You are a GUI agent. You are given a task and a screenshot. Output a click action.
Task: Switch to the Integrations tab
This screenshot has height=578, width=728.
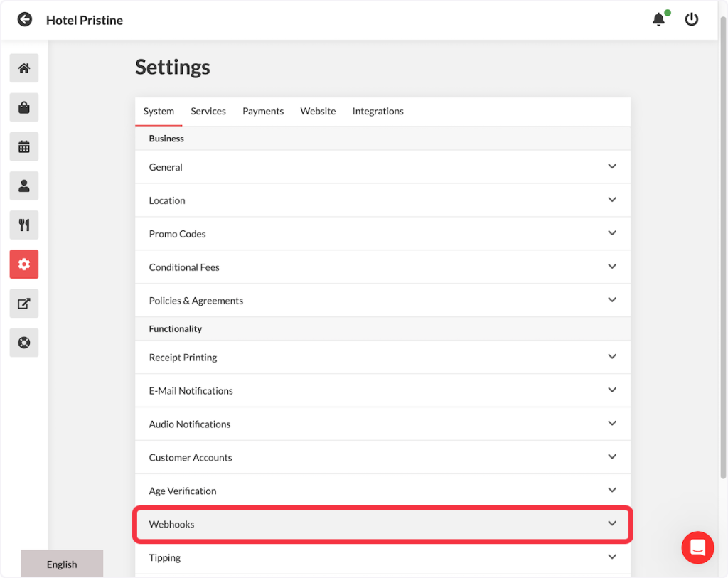[378, 112]
